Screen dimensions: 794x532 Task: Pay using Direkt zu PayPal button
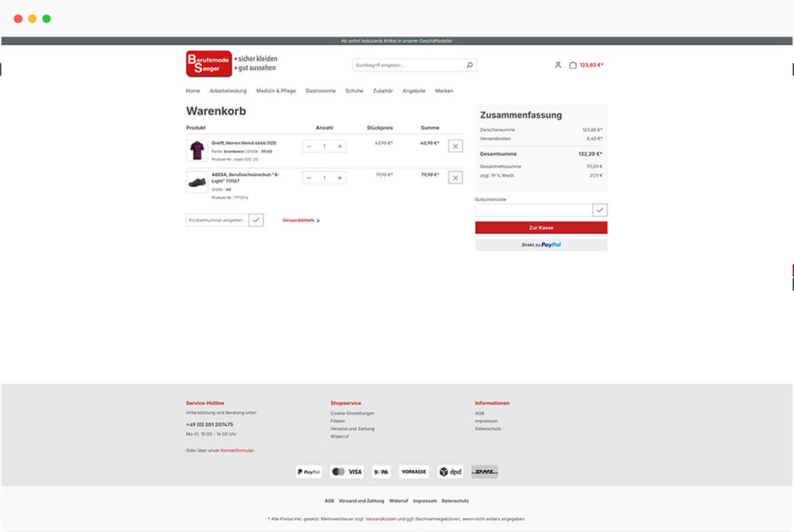coord(541,245)
